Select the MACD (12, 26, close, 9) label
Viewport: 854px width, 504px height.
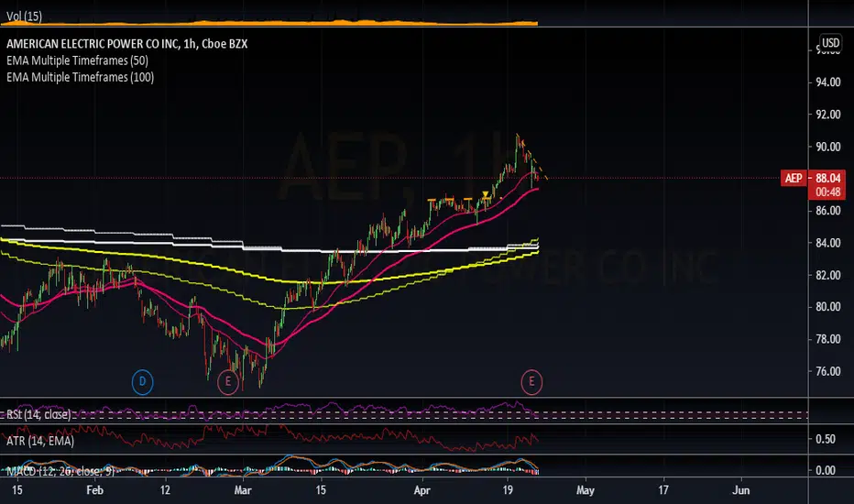coord(60,471)
